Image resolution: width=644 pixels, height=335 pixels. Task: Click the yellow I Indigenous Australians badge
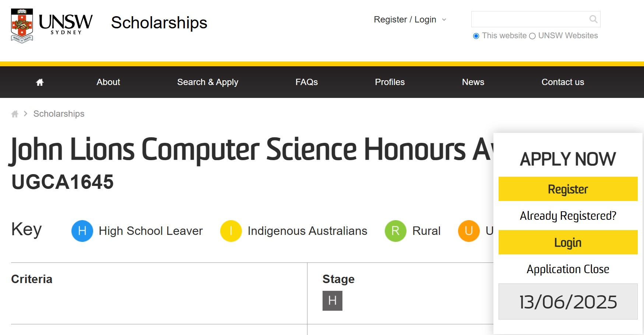[x=231, y=231]
